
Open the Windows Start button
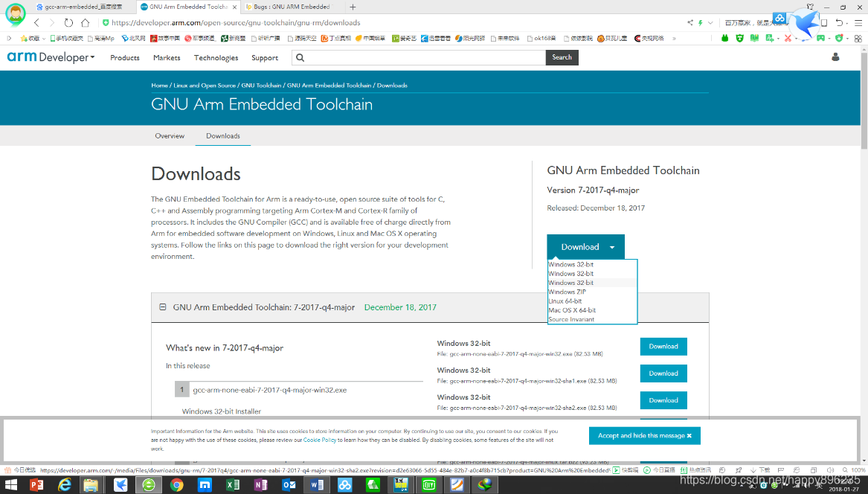[10, 485]
